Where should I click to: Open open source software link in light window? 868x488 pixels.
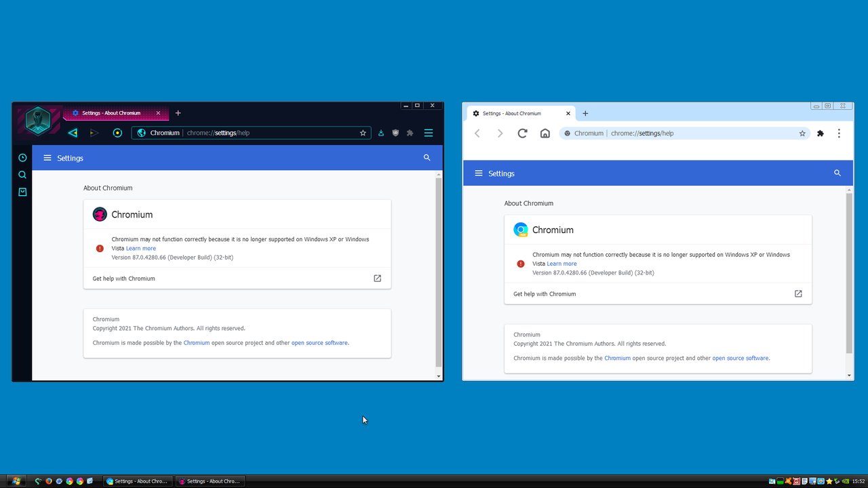tap(741, 358)
